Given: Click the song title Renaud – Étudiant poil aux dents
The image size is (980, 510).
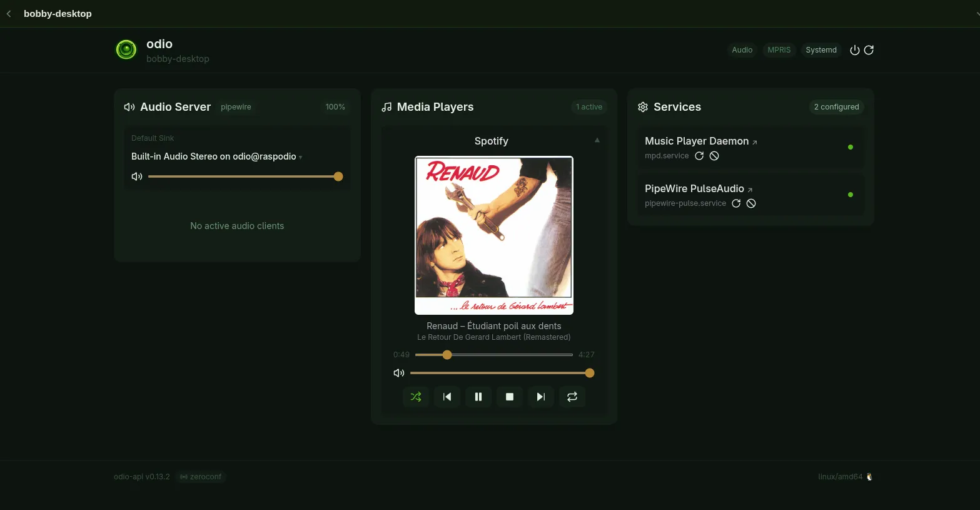Looking at the screenshot, I should click(x=494, y=326).
